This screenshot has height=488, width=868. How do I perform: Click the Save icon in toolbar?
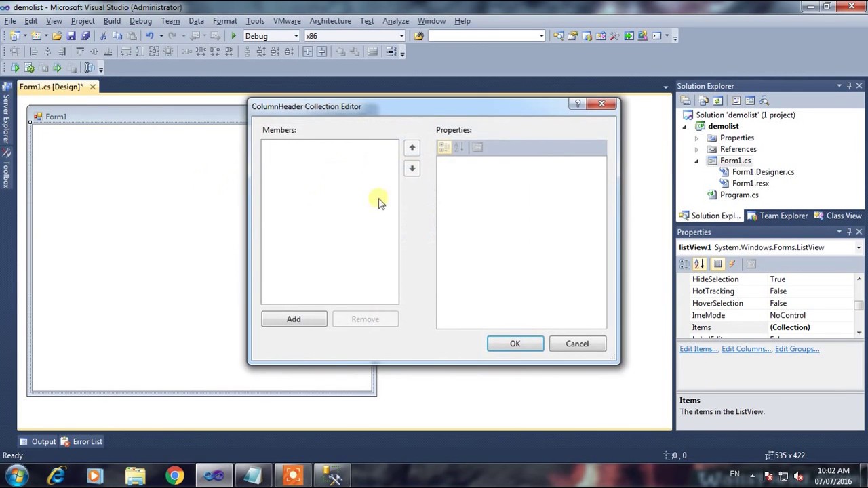(71, 36)
